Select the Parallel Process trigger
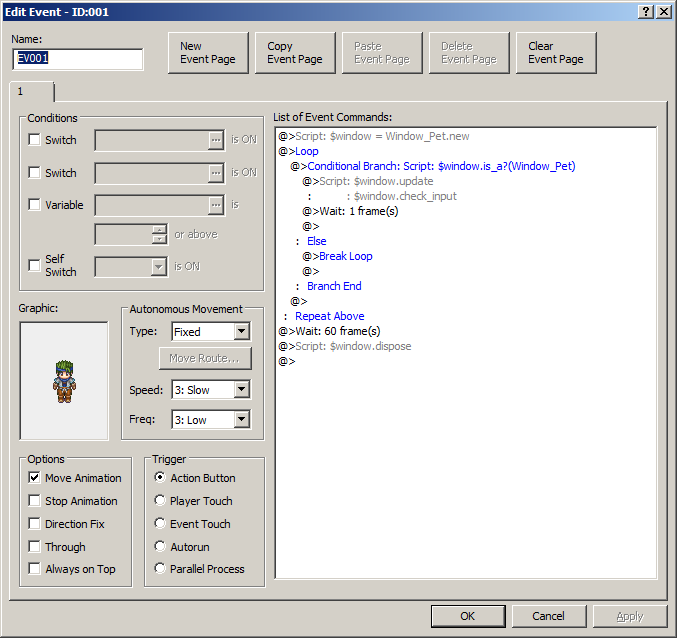 coord(160,568)
